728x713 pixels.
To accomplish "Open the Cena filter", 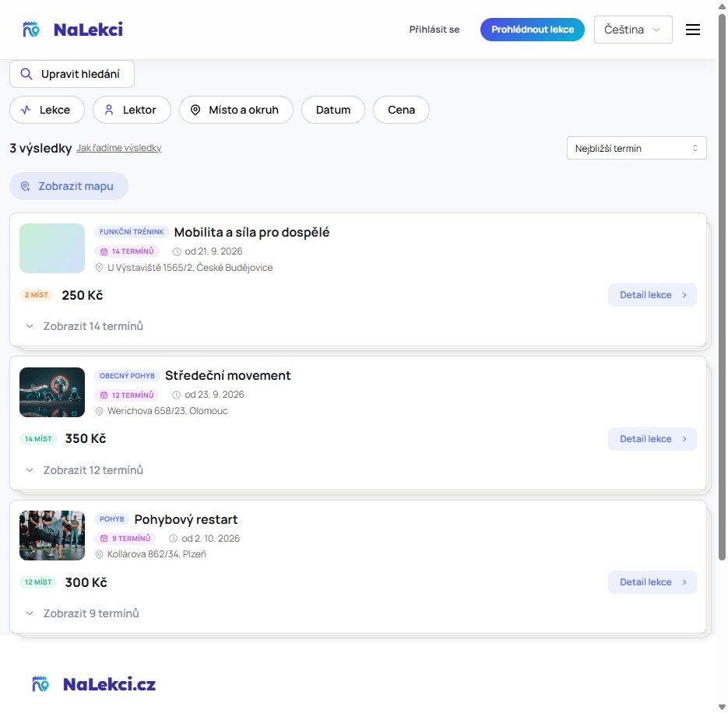I will click(401, 110).
